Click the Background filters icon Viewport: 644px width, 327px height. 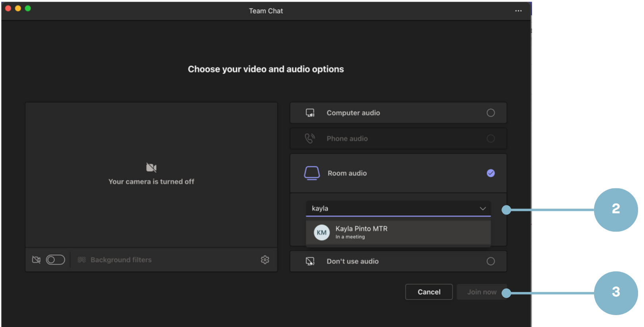tap(82, 260)
